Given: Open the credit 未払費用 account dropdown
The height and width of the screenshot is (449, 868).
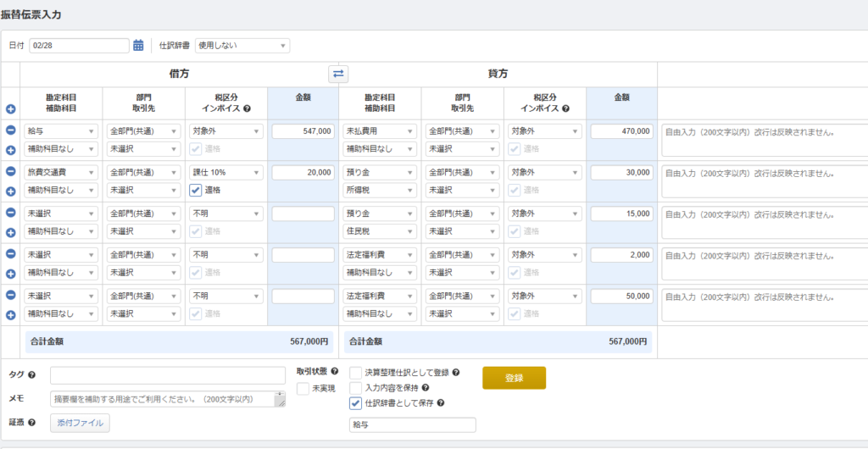Looking at the screenshot, I should coord(379,131).
